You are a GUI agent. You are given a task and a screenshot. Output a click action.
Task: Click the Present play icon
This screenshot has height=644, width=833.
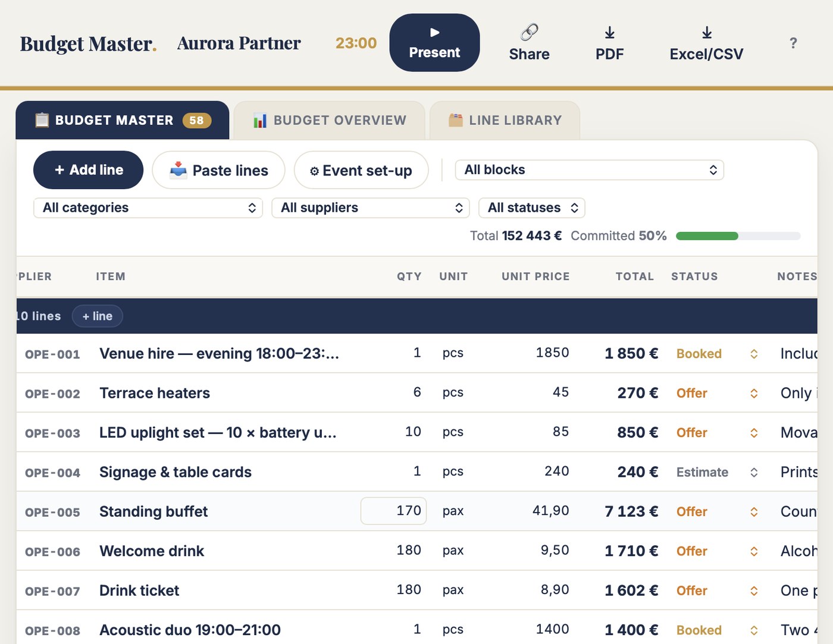click(435, 32)
